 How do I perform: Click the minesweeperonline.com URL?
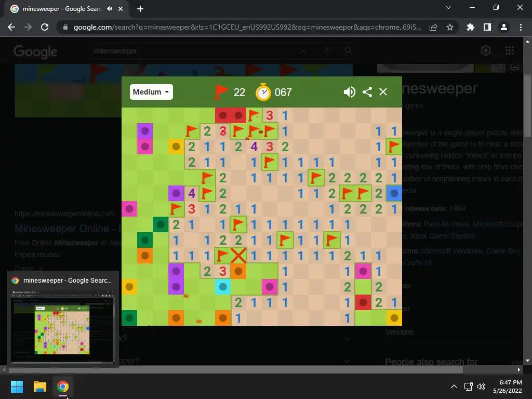(64, 214)
